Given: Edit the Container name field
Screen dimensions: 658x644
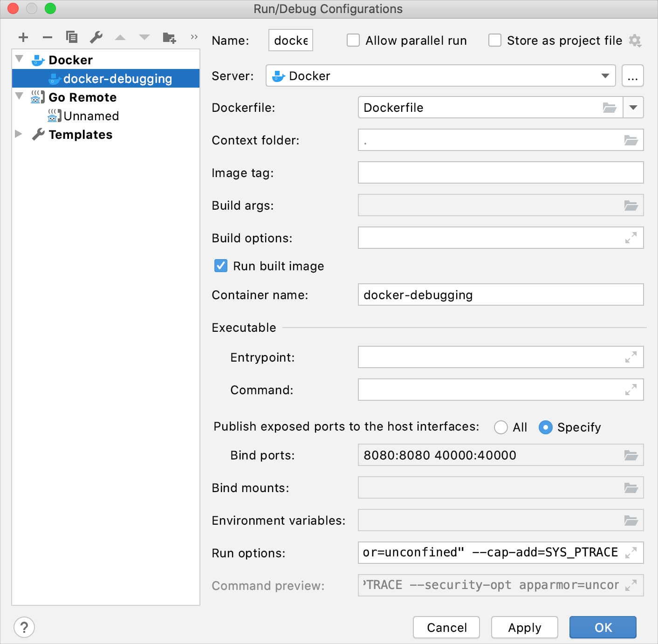Looking at the screenshot, I should pos(500,295).
